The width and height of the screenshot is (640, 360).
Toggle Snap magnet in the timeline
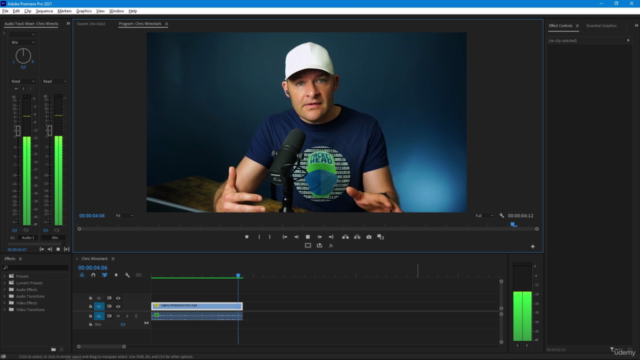93,275
